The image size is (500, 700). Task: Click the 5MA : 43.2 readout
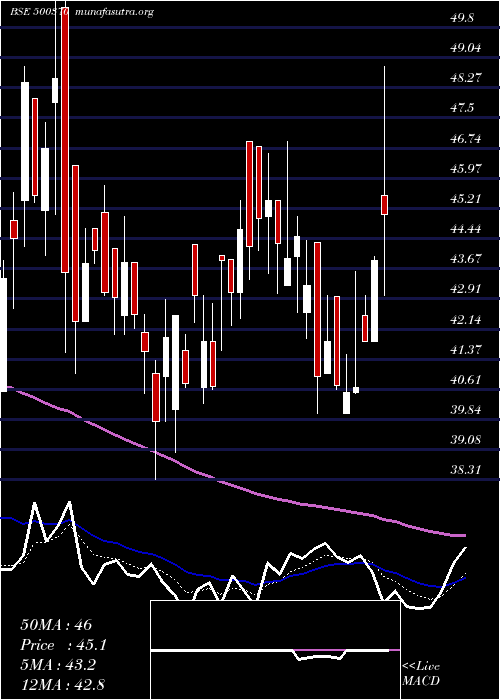pos(58,665)
